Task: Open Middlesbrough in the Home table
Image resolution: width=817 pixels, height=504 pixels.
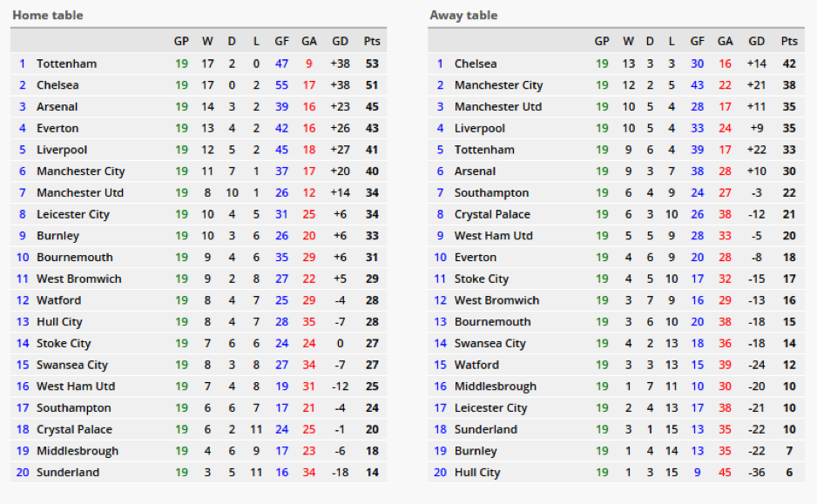Action: pyautogui.click(x=78, y=451)
